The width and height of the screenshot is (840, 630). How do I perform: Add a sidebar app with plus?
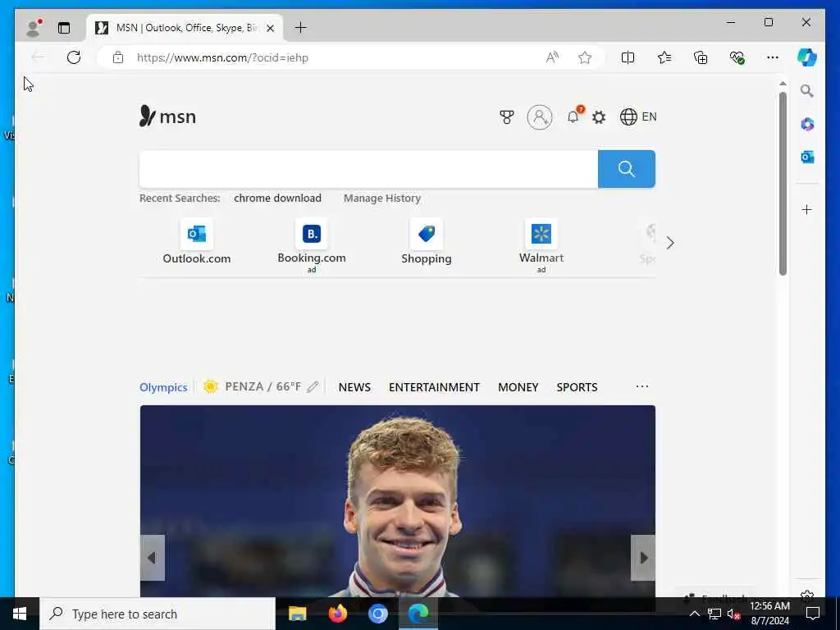click(x=807, y=209)
